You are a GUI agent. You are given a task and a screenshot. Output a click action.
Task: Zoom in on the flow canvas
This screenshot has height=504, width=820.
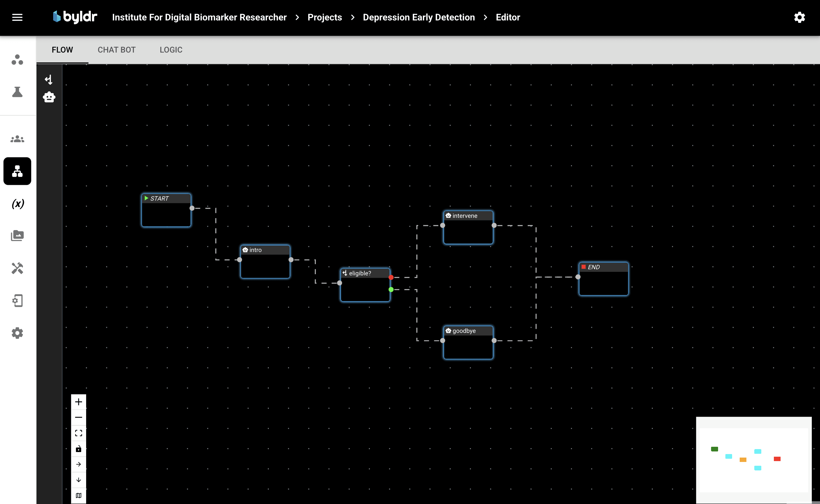79,402
